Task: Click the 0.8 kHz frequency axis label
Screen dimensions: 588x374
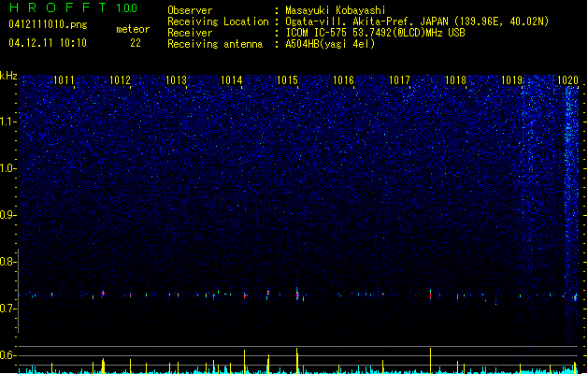Action: click(8, 262)
